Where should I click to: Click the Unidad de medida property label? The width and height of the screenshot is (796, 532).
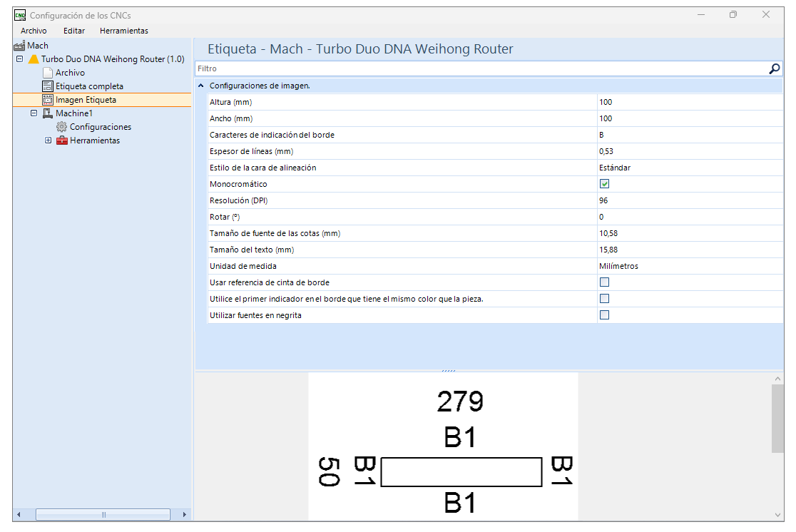point(243,266)
